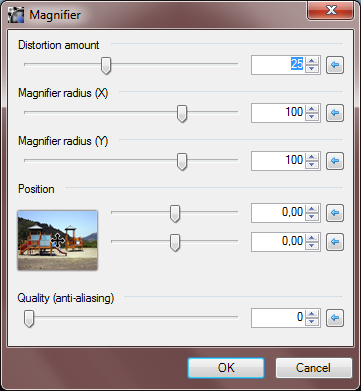Increase Quality anti-aliasing with the up arrow
Image resolution: width=361 pixels, height=391 pixels.
click(x=312, y=314)
